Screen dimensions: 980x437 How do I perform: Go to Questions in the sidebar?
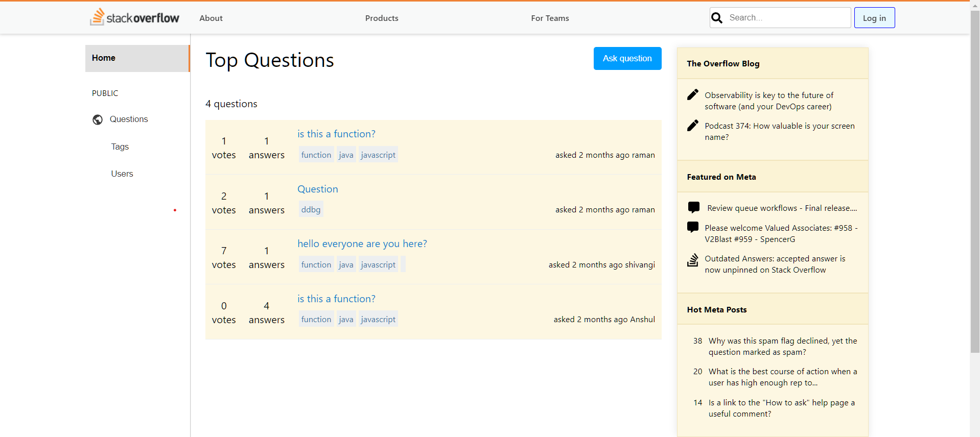[129, 119]
